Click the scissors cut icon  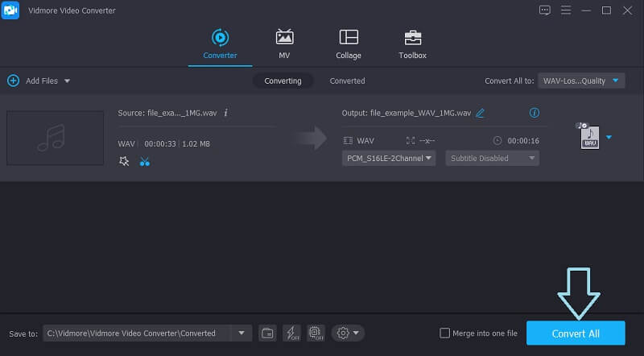click(x=145, y=161)
